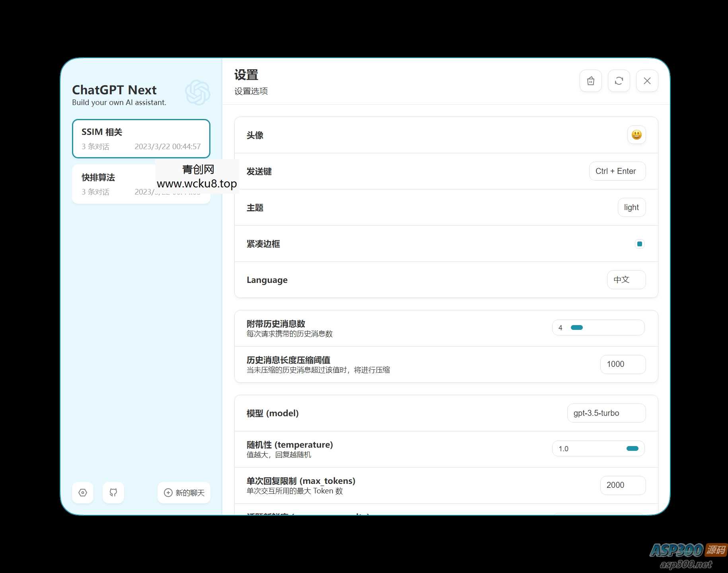Open the 发送键 Ctrl+Enter dropdown

point(617,171)
